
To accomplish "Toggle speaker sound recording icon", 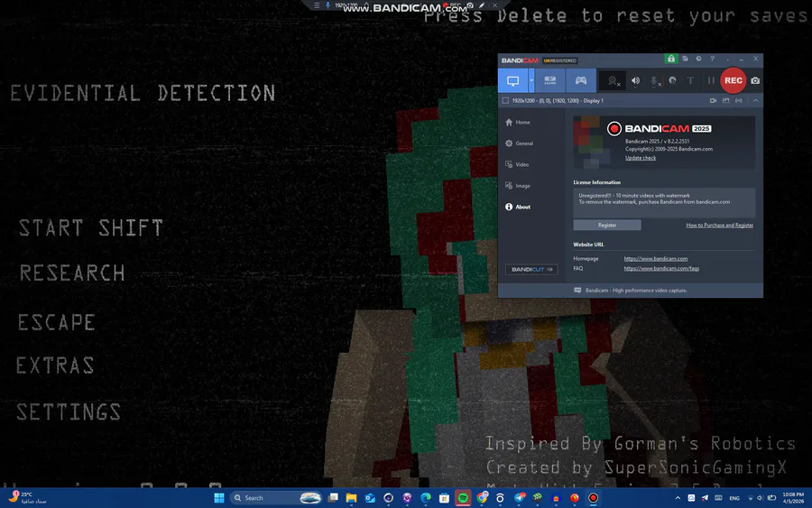I will click(635, 81).
